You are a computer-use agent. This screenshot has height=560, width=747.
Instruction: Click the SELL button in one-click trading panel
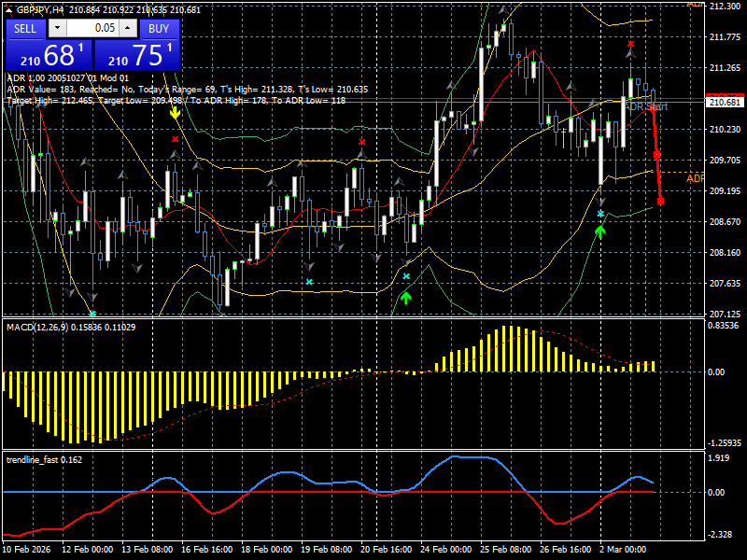tap(25, 29)
